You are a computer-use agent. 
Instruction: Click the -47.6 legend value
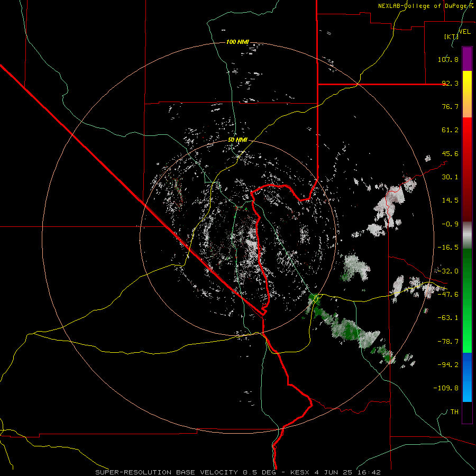point(448,295)
